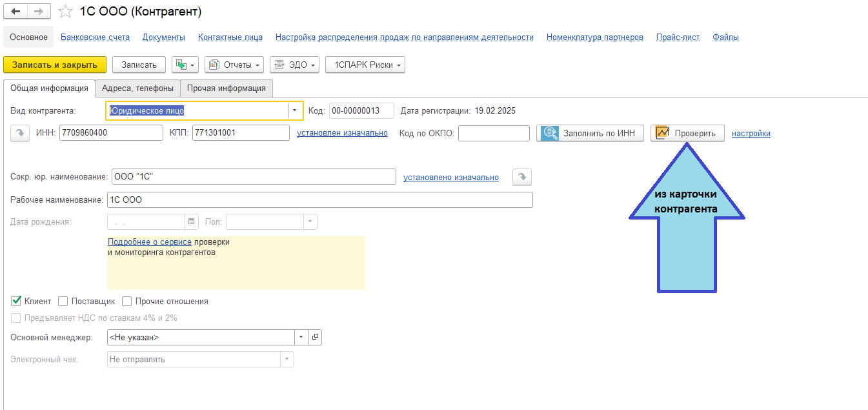
Task: Click the Записать и закрыть button
Action: pyautogui.click(x=55, y=65)
